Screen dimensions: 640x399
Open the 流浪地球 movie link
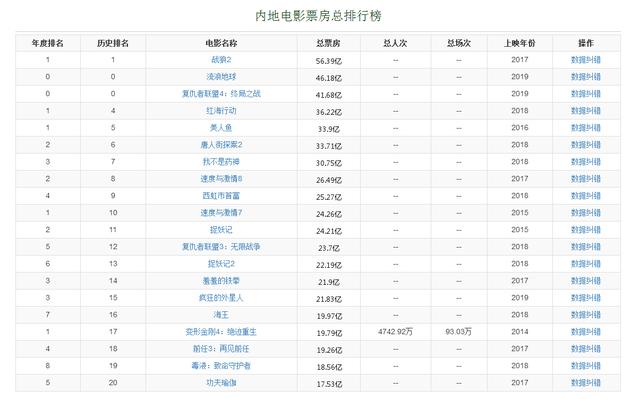(x=221, y=77)
